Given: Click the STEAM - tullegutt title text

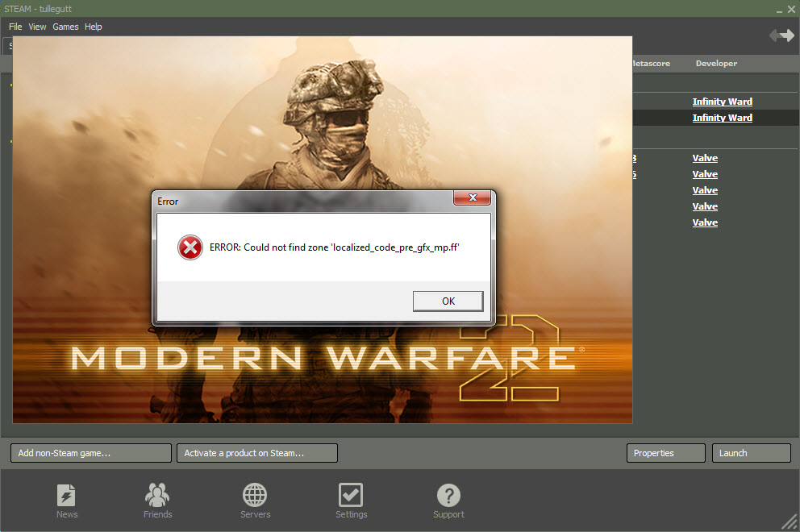Looking at the screenshot, I should coord(38,9).
